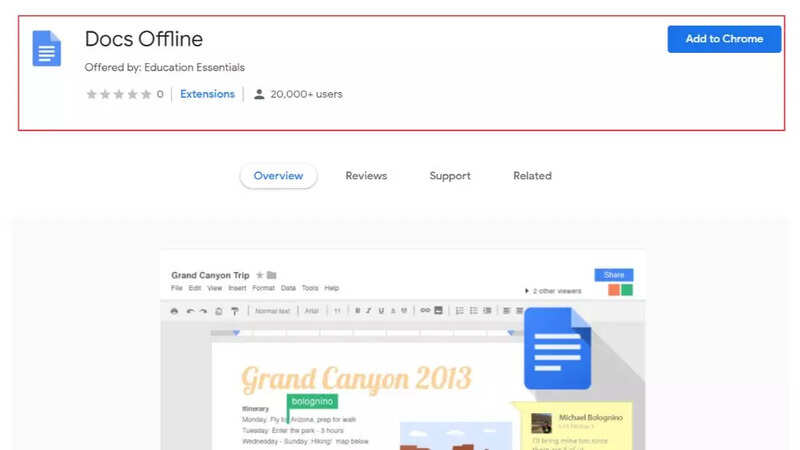Click the 20,000+ users text
Screen dimensions: 800x450
[306, 94]
